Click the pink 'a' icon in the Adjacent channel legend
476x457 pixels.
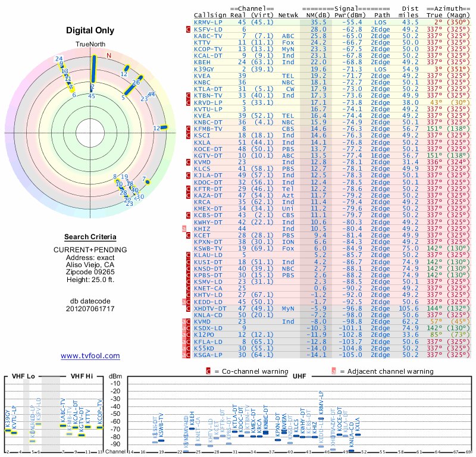[334, 371]
